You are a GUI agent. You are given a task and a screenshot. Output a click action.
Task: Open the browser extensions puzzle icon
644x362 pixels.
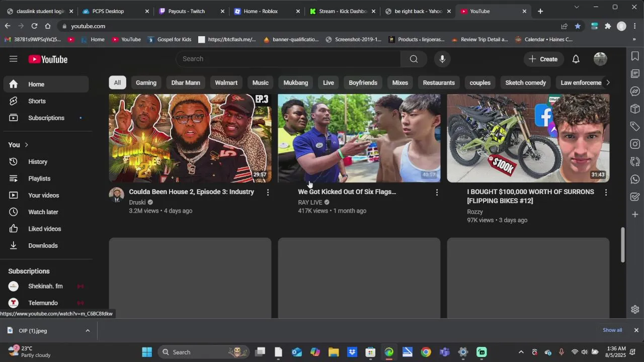[x=608, y=26]
